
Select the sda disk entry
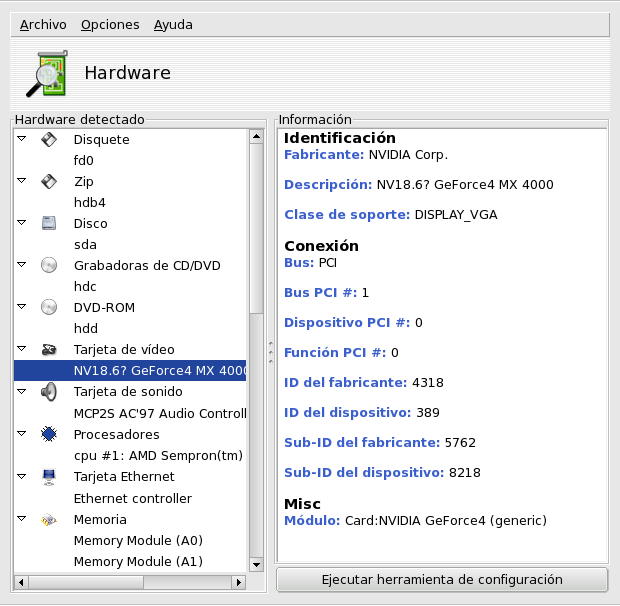[x=85, y=244]
